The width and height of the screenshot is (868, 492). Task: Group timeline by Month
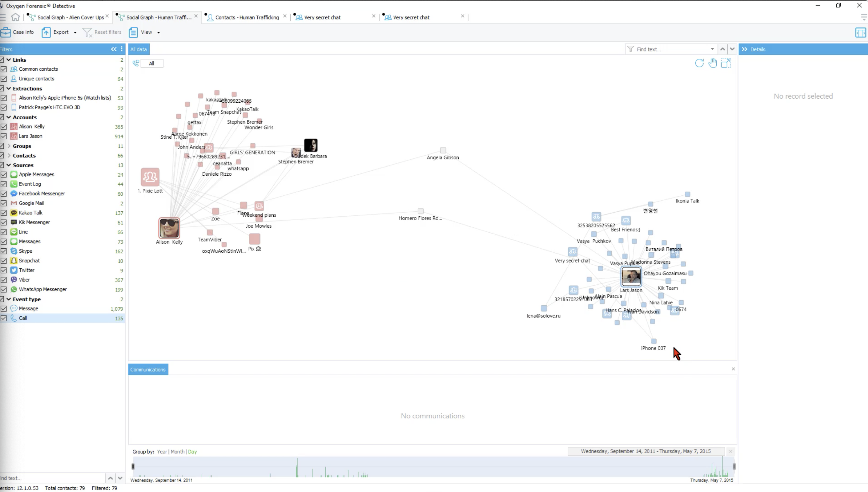177,452
